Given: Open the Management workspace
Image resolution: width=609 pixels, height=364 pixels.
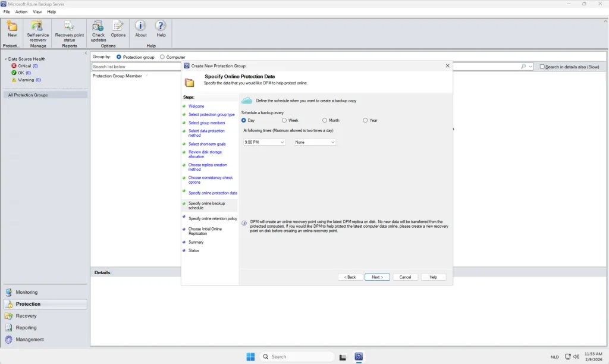Looking at the screenshot, I should click(30, 340).
